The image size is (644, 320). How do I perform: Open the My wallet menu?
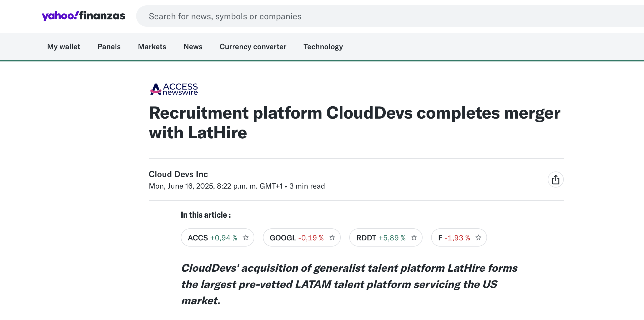point(64,47)
